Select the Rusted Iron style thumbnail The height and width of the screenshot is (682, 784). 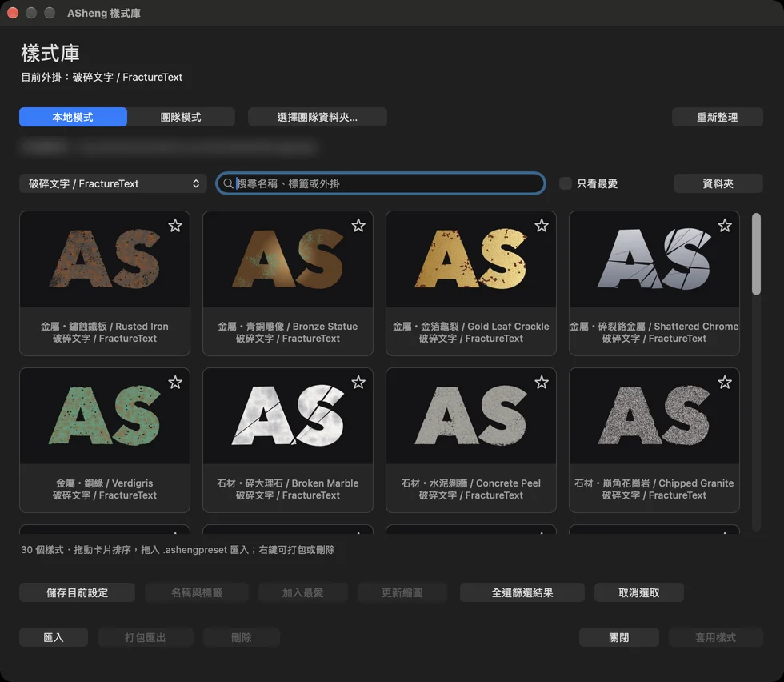point(105,259)
